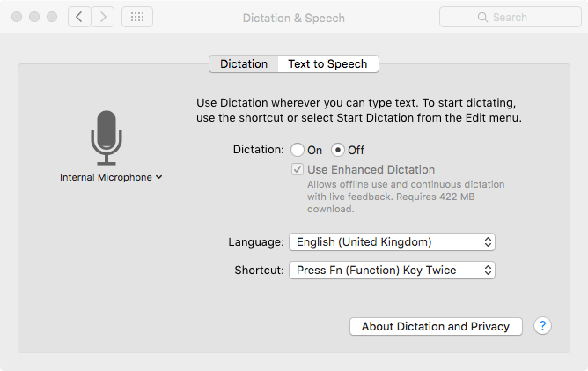Click the forward navigation arrow
Image resolution: width=588 pixels, height=371 pixels.
coord(103,17)
